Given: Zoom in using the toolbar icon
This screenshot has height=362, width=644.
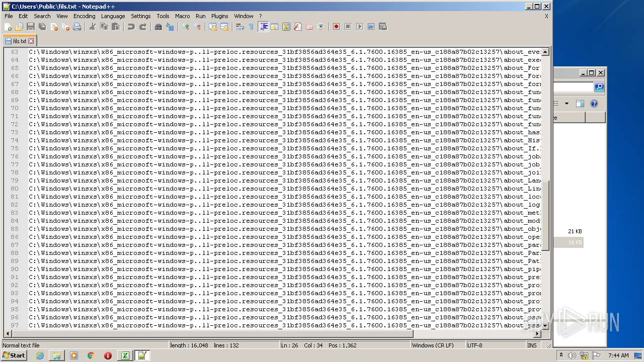Looking at the screenshot, I should [x=186, y=27].
